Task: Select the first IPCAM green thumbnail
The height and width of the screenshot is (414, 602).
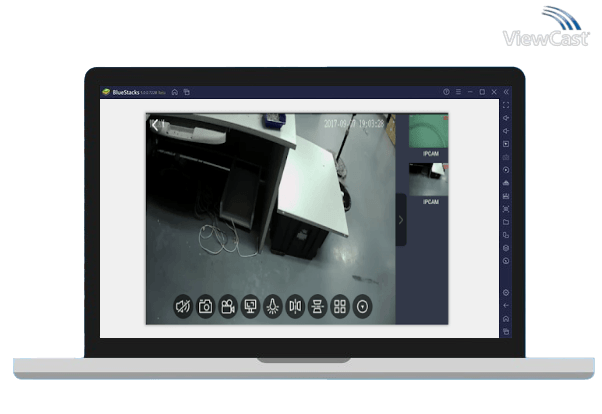Action: pos(428,131)
